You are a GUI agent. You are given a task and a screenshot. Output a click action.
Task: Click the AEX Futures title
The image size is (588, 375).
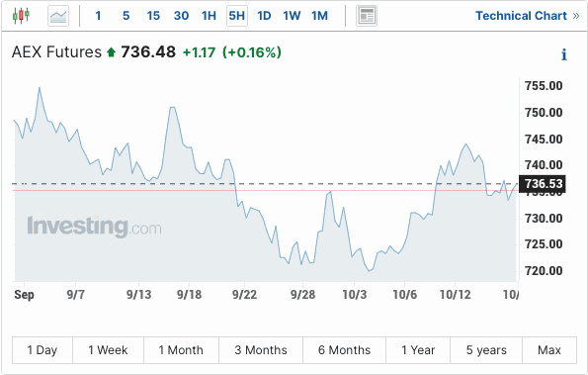[x=56, y=51]
